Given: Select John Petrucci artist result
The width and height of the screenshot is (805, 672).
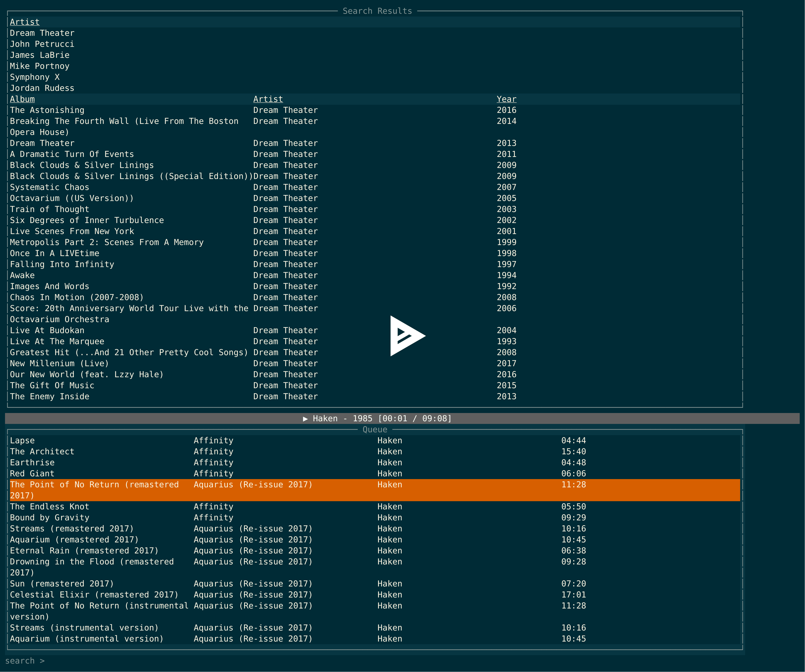Looking at the screenshot, I should (x=42, y=44).
